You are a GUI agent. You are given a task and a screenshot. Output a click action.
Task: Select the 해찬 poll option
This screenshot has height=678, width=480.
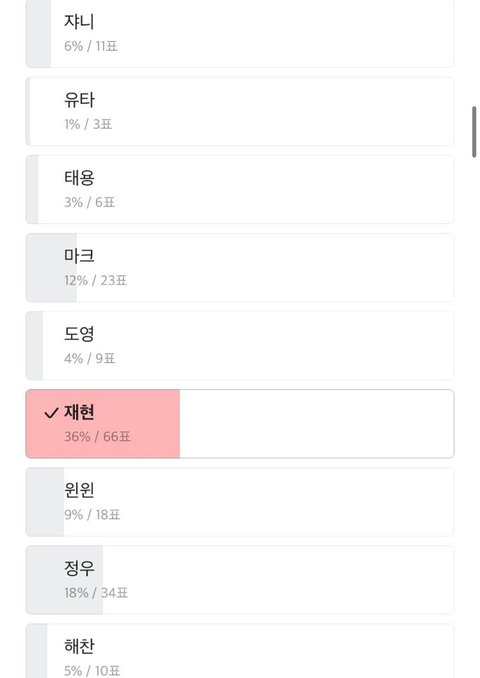(240, 651)
